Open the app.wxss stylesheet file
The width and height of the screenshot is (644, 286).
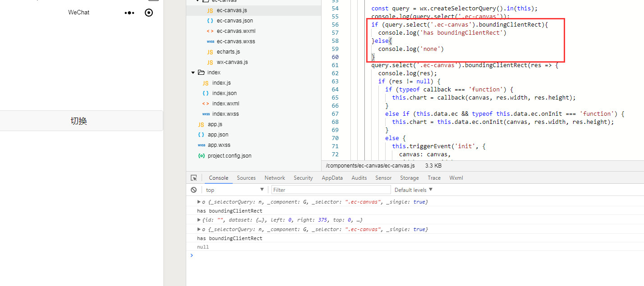219,145
